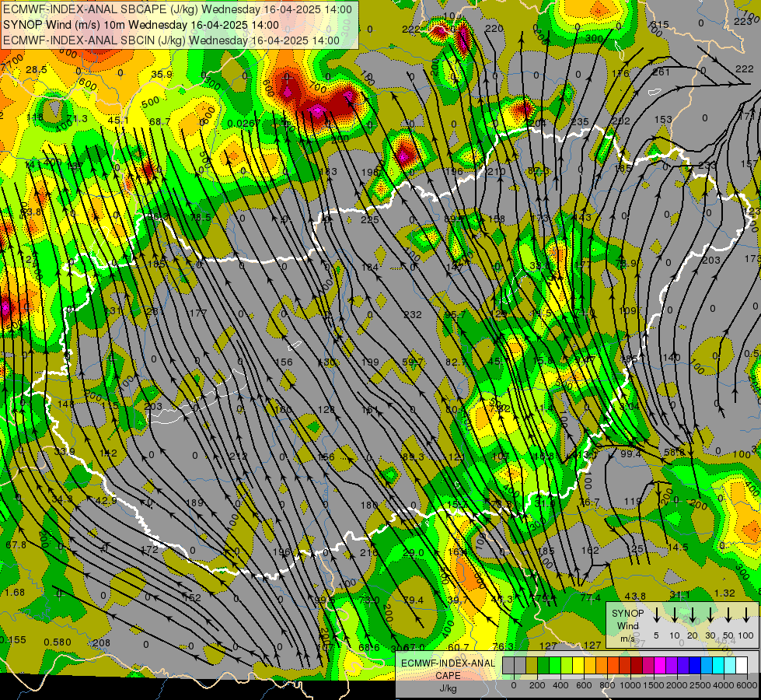This screenshot has width=761, height=700.
Task: Click the 225 value on the map
Action: [370, 219]
